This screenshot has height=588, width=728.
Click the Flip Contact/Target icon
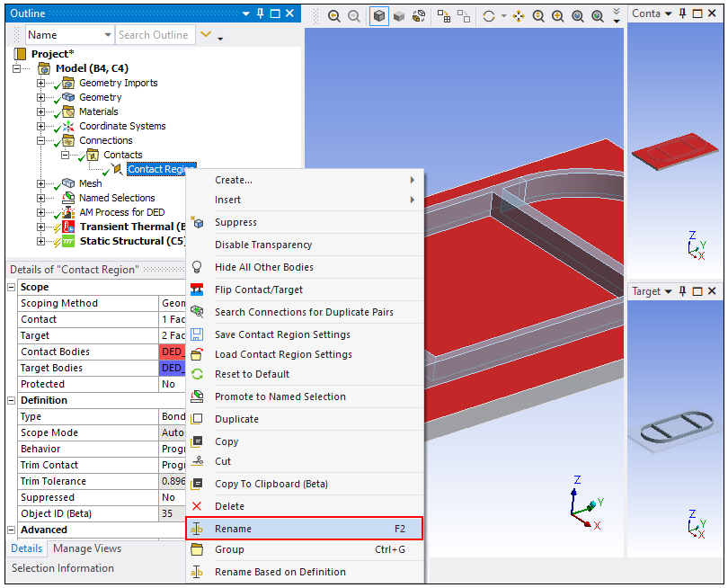coord(198,290)
